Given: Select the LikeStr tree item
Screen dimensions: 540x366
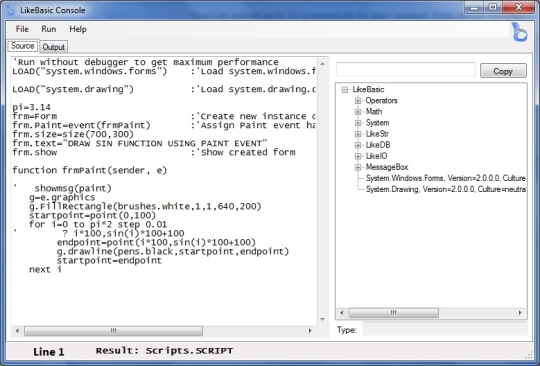Looking at the screenshot, I should [x=377, y=134].
